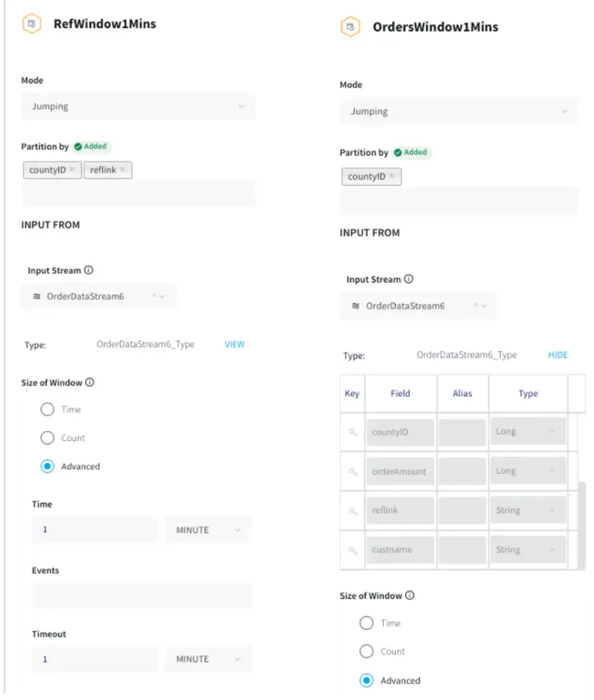The image size is (594, 700).
Task: Click info icon beside left Input Stream
Action: point(88,270)
